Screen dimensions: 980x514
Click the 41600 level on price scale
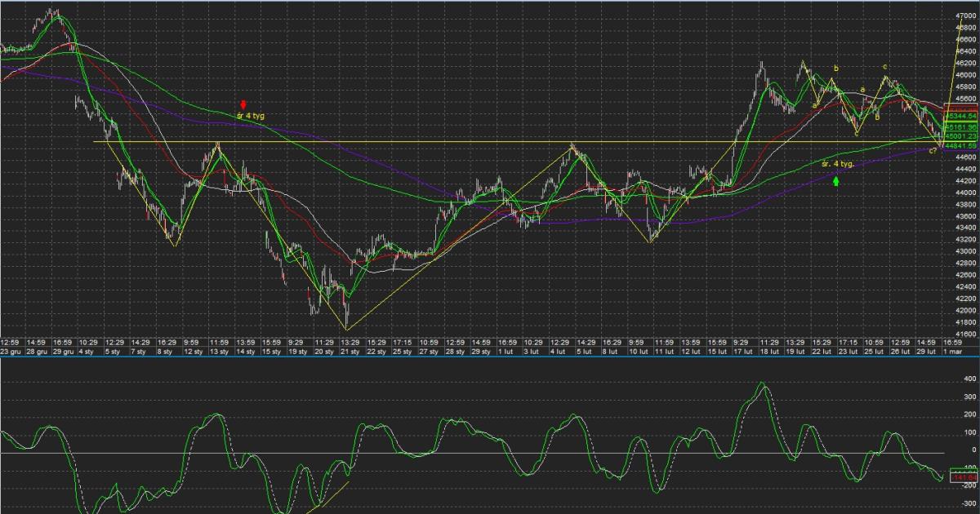[x=964, y=335]
